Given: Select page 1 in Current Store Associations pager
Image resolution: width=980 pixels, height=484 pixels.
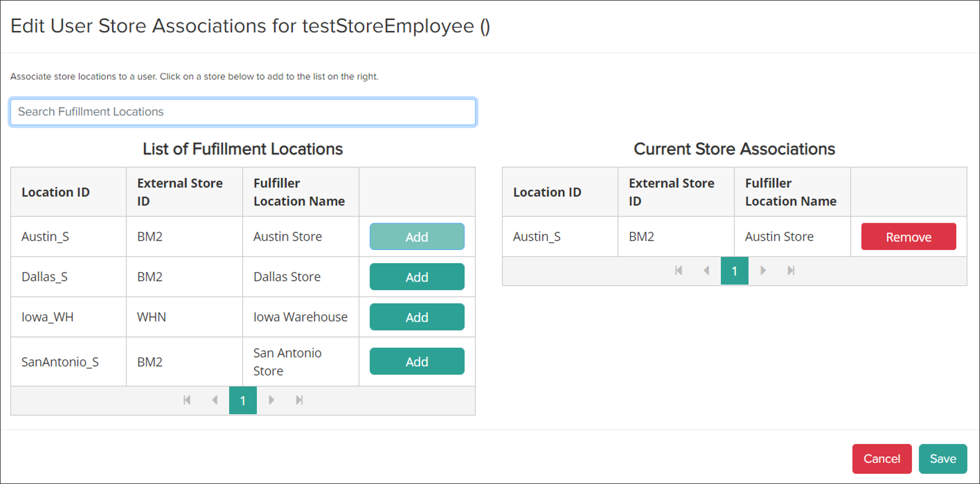Looking at the screenshot, I should (735, 271).
